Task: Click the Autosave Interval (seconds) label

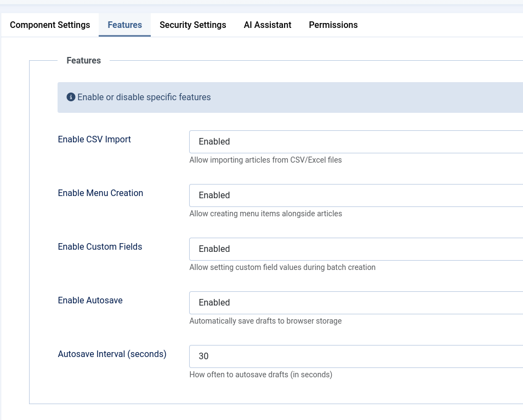Action: click(112, 354)
